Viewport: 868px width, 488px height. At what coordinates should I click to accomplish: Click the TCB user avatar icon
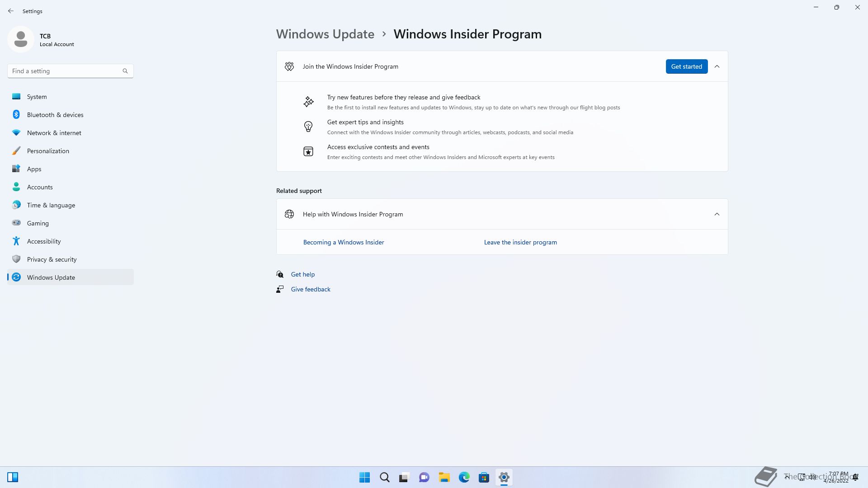pyautogui.click(x=21, y=39)
